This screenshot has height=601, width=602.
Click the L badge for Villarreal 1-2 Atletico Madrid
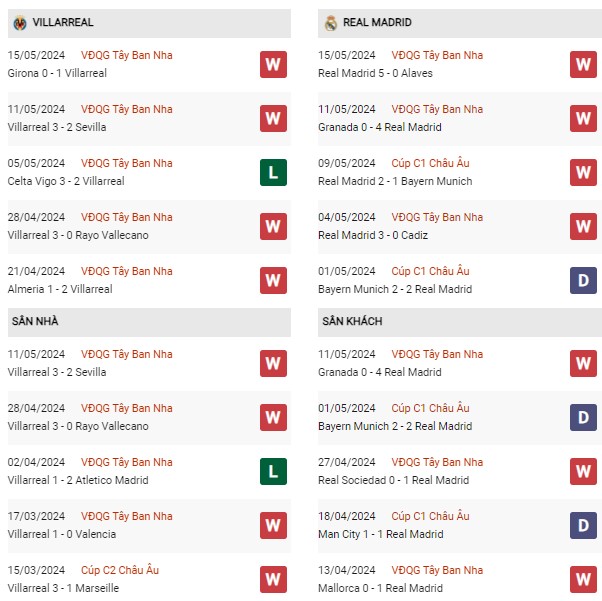click(x=273, y=472)
